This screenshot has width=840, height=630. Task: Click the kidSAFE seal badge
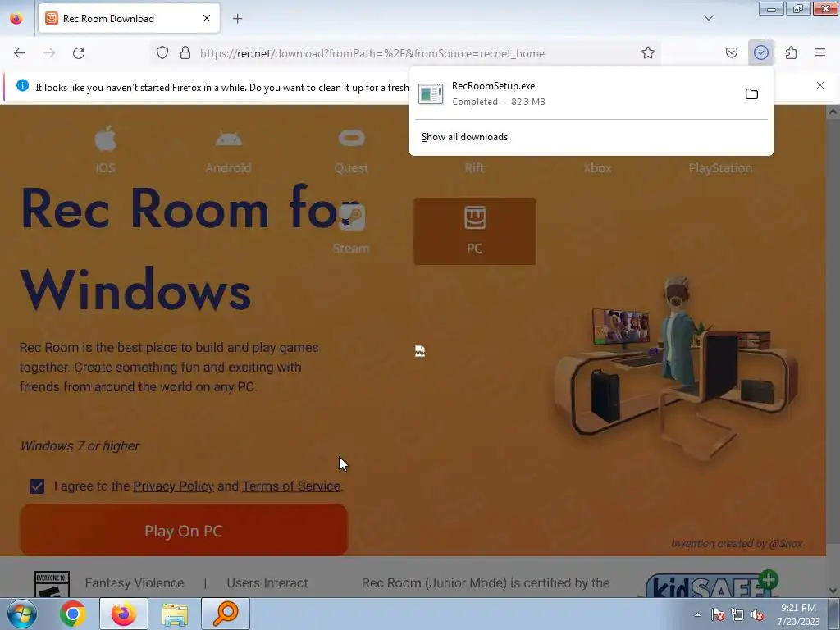point(712,585)
